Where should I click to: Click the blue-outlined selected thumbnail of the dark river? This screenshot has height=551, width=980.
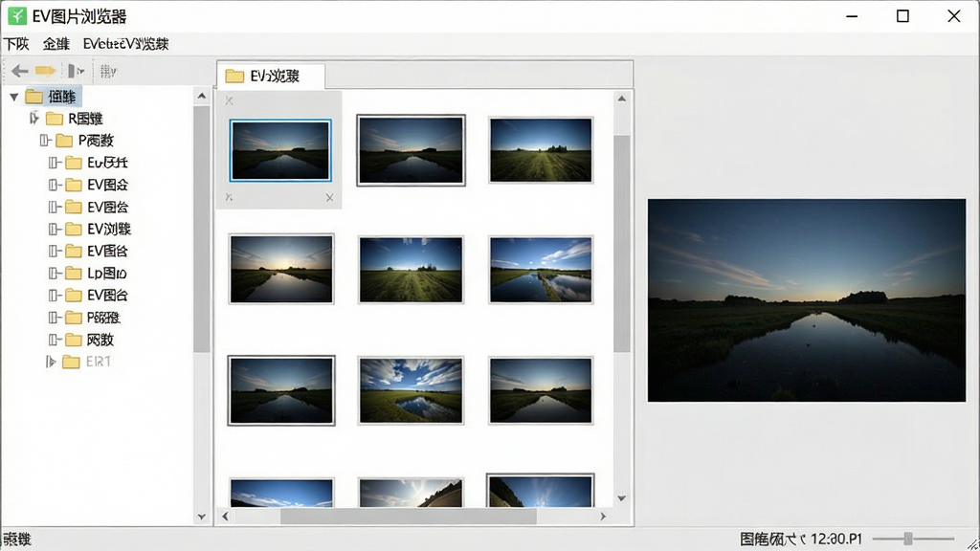point(280,150)
